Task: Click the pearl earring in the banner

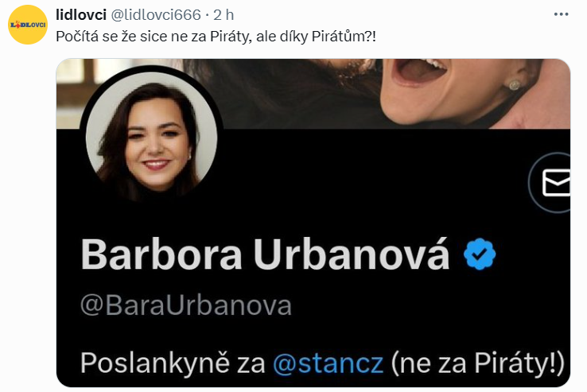Action: [x=515, y=85]
